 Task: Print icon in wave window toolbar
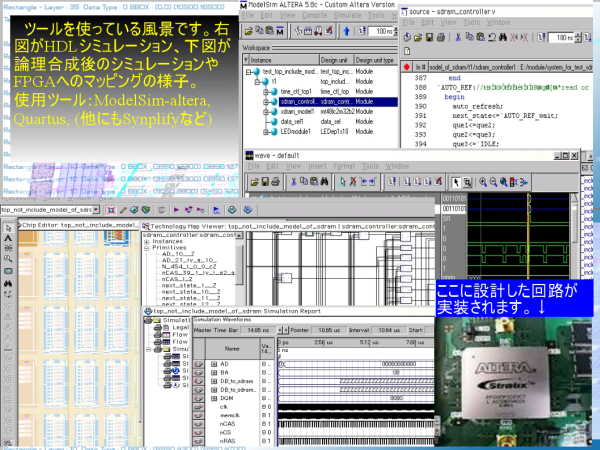click(276, 182)
